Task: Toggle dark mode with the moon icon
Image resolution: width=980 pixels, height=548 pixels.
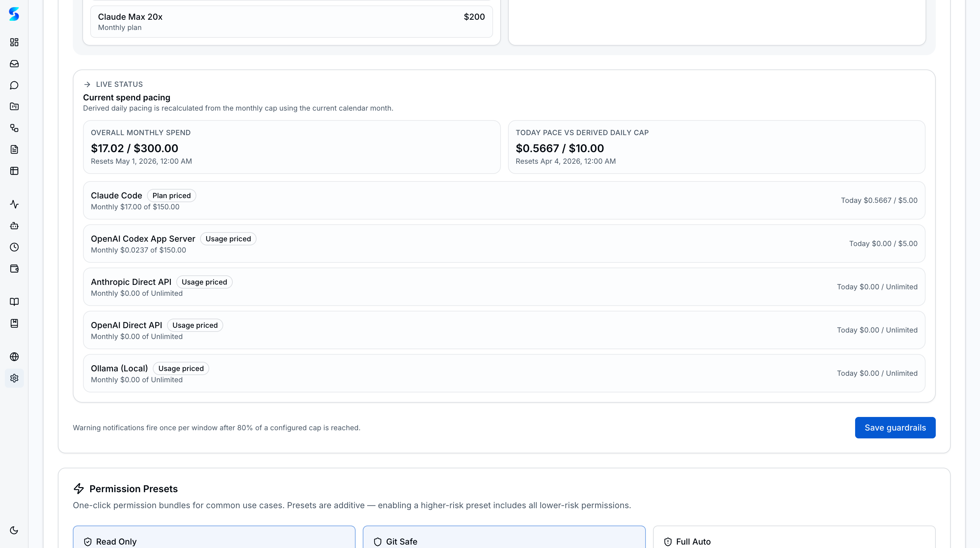Action: click(x=14, y=530)
